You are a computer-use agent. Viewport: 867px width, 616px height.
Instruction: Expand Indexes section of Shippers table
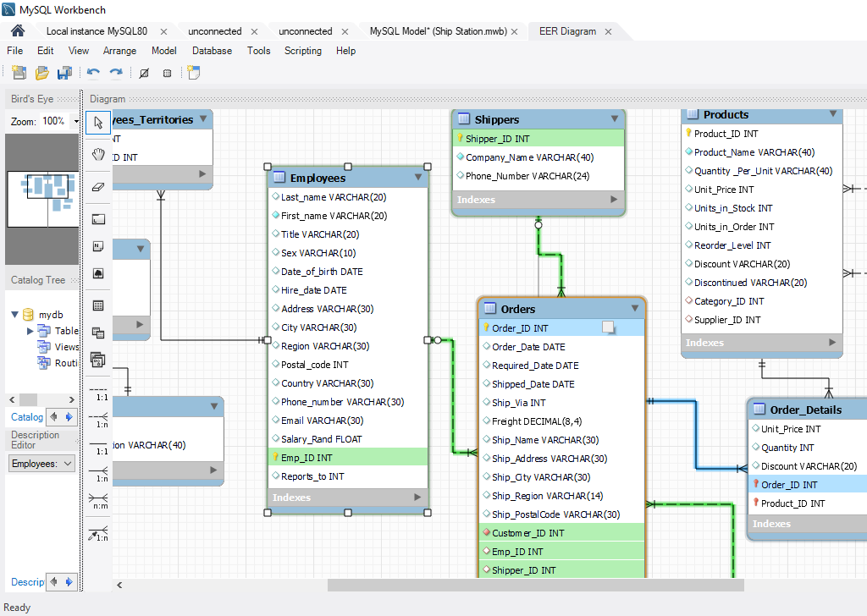614,200
